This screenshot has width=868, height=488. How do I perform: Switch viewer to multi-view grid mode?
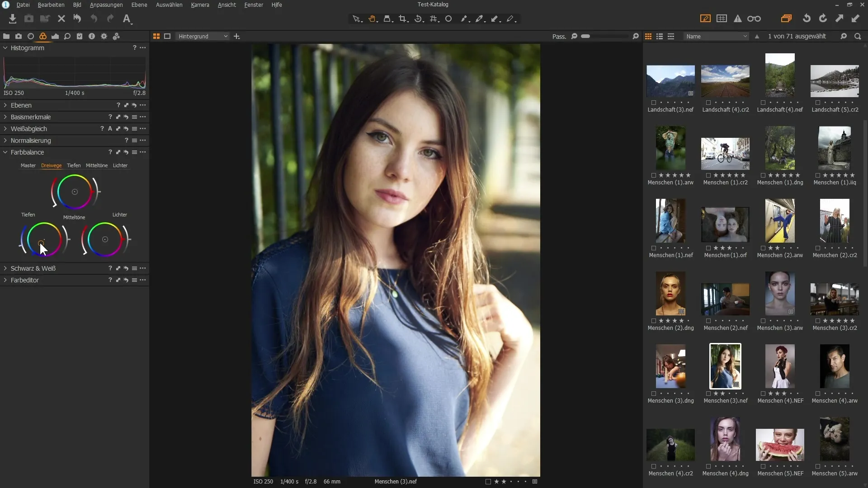[156, 36]
